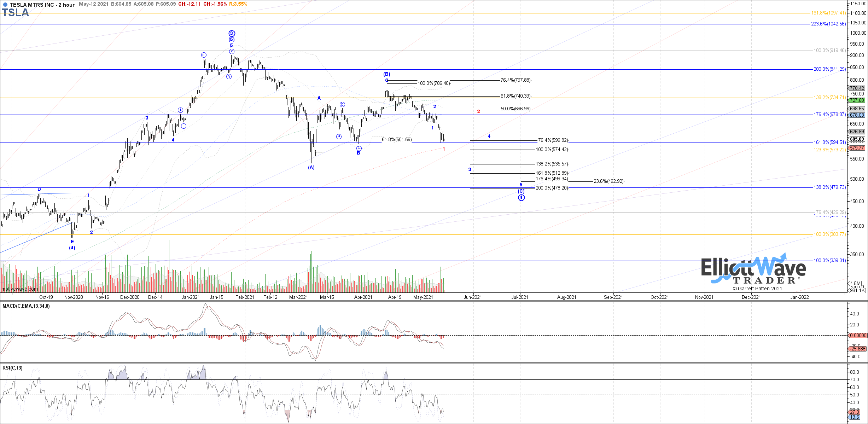Click the '100.0%(919.46)' Fibonacci label

coord(830,51)
